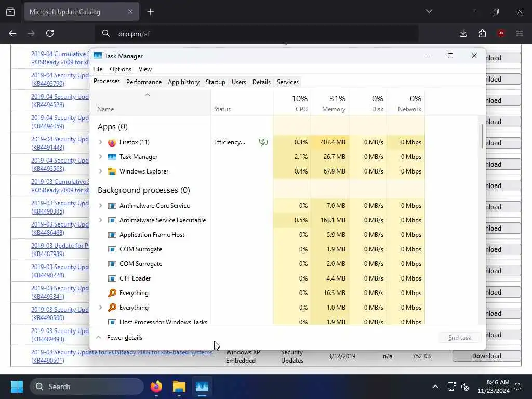Click the Windows Explorer folder icon in process list
The image size is (532, 399).
(112, 171)
